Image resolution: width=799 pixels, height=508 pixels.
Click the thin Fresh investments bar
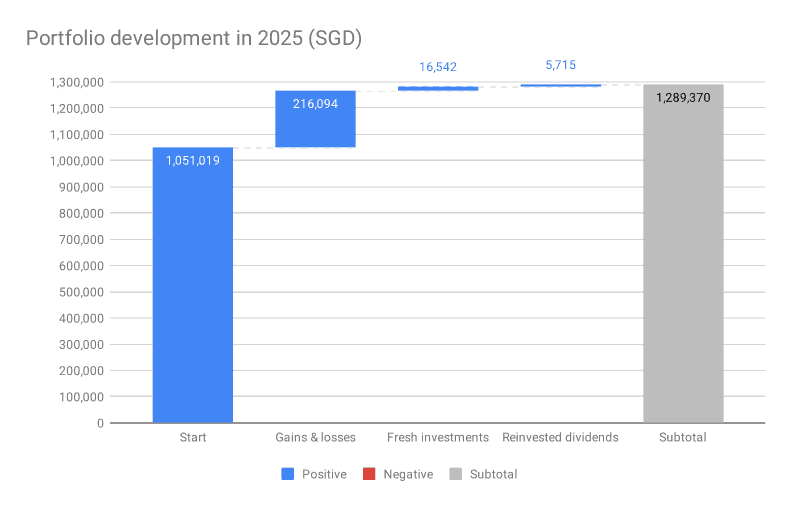438,88
